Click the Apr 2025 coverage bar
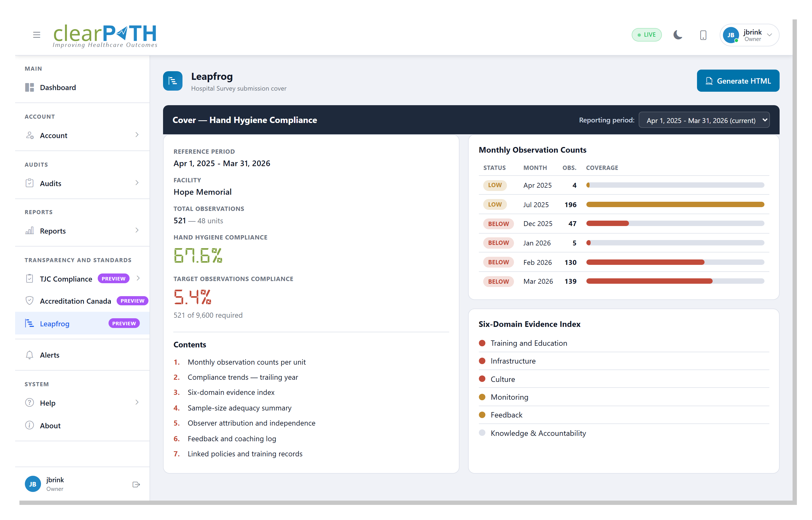Image resolution: width=812 pixels, height=520 pixels. pyautogui.click(x=675, y=185)
